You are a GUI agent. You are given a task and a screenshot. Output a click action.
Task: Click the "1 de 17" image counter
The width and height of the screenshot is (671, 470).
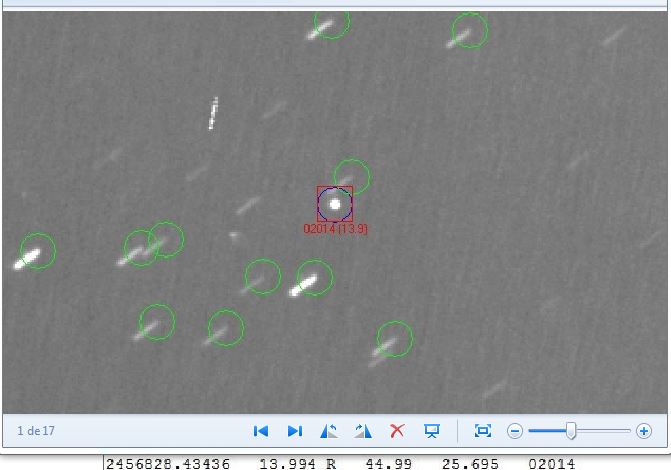click(36, 431)
